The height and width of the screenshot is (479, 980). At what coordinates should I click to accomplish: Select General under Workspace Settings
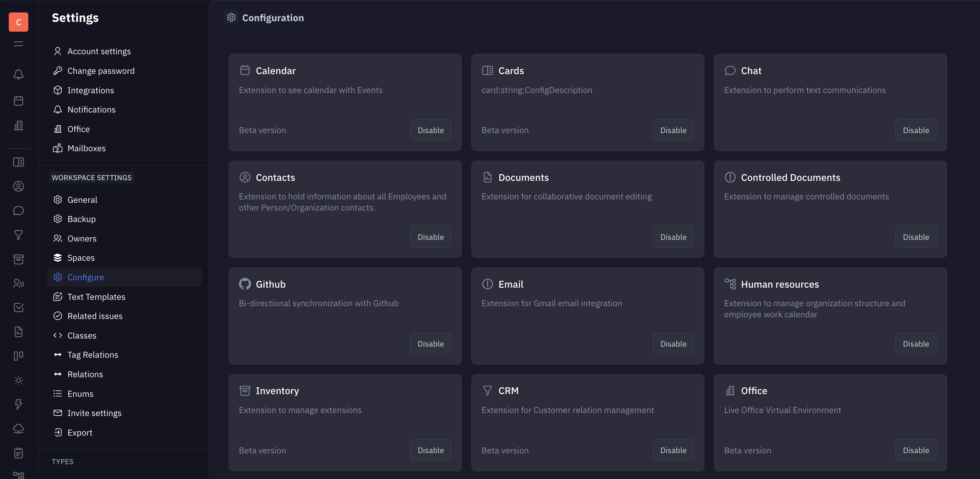click(x=82, y=199)
